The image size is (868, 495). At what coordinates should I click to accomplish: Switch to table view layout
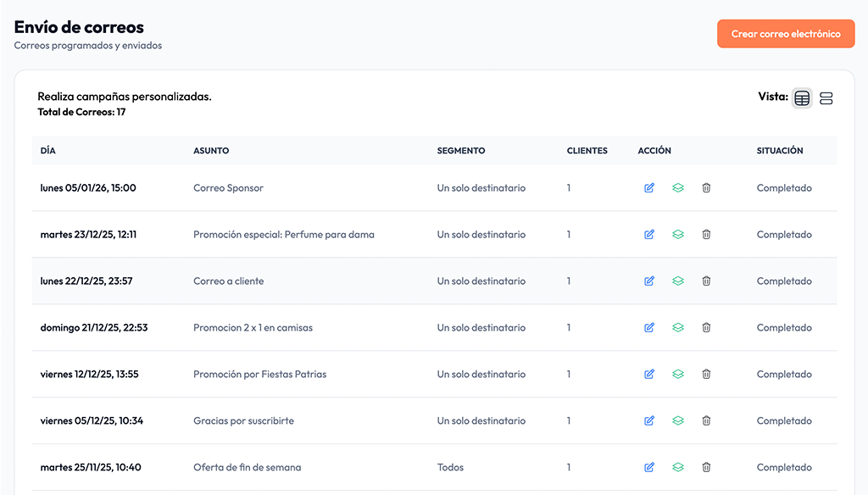(x=802, y=98)
